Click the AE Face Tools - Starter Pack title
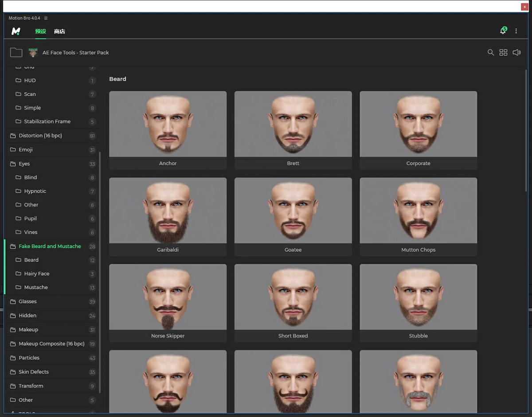The image size is (532, 417). 76,53
